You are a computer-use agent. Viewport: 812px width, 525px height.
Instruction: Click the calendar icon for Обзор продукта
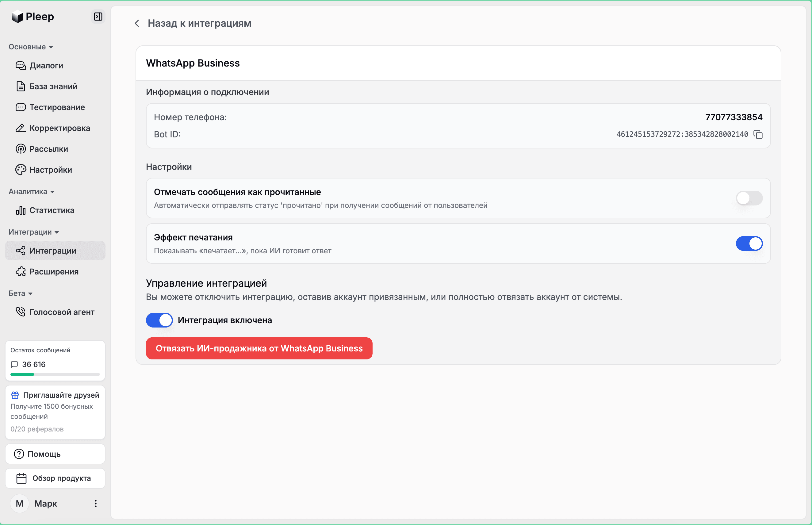pyautogui.click(x=21, y=478)
